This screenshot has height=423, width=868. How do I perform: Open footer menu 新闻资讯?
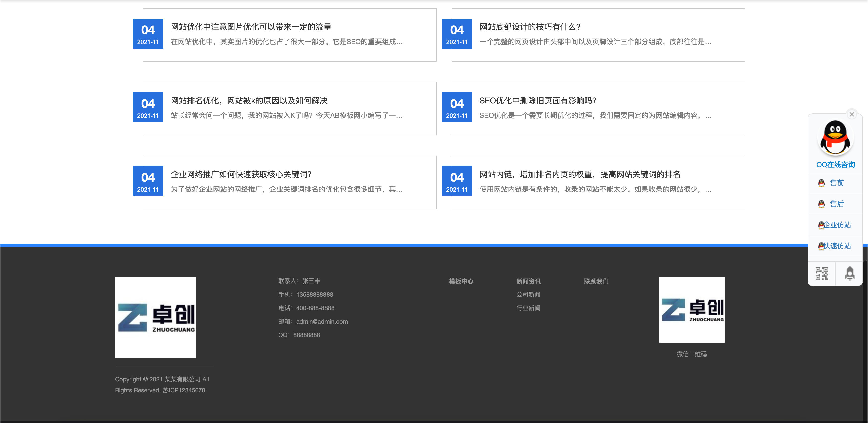coord(528,281)
